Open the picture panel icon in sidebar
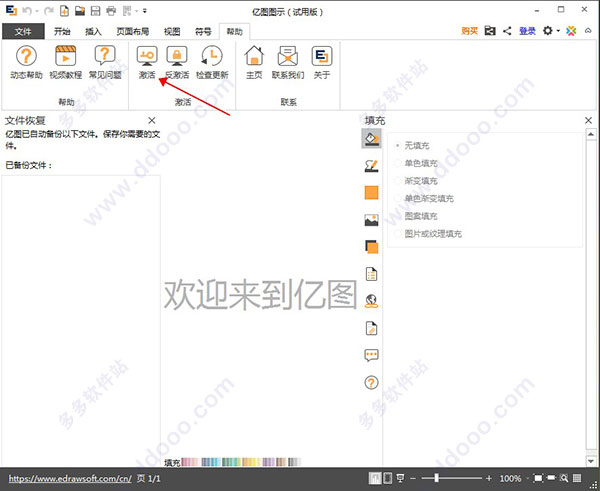Screen dimensions: 600x491 pos(371,220)
